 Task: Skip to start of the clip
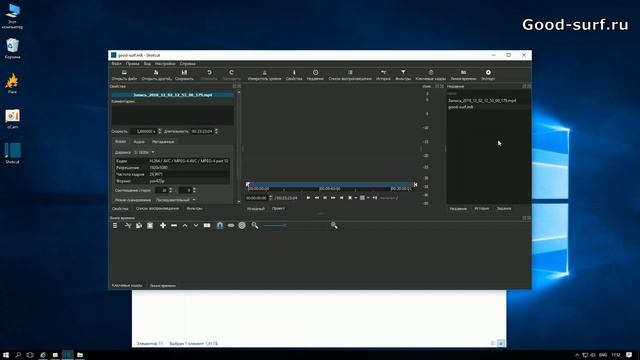308,198
